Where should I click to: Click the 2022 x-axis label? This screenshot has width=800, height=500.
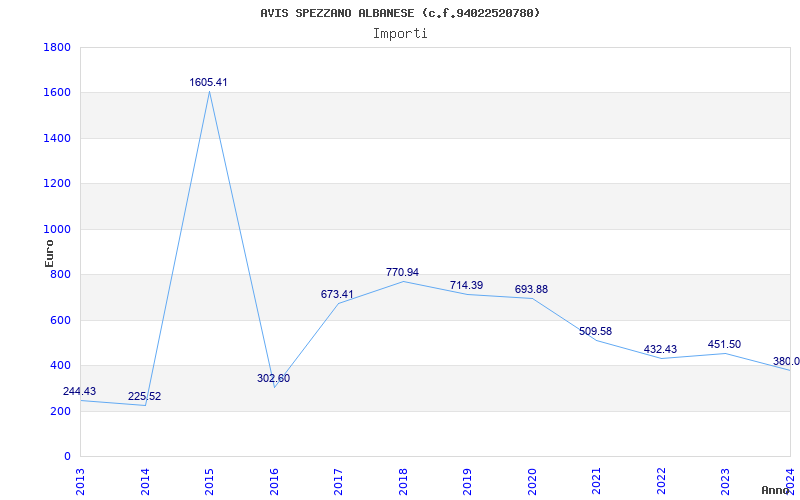[x=661, y=481]
